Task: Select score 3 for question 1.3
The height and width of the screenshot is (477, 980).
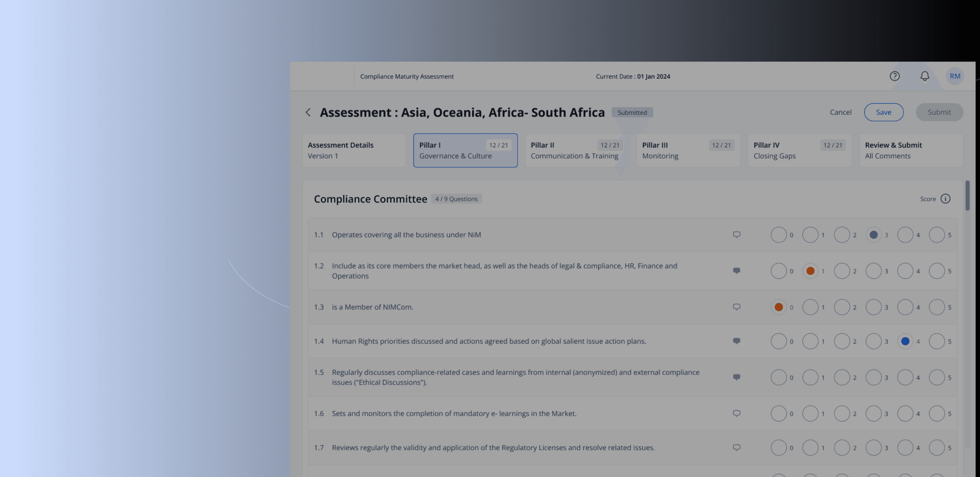Action: [x=873, y=307]
